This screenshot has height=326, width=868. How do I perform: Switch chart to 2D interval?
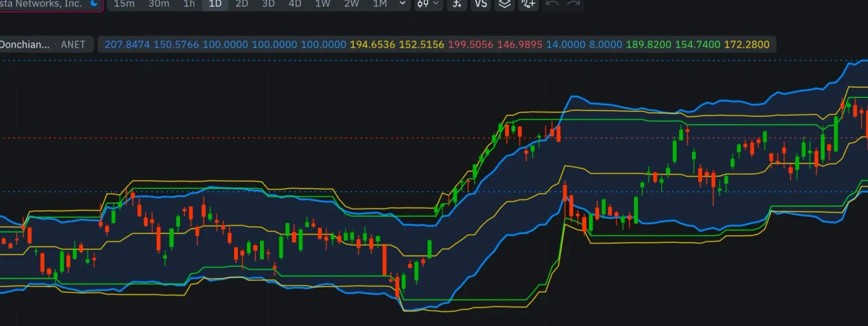click(x=242, y=3)
